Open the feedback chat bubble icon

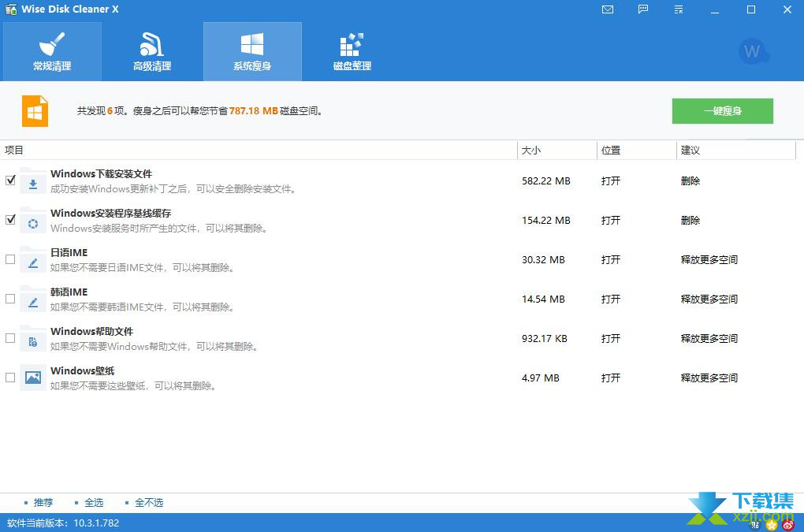tap(643, 9)
